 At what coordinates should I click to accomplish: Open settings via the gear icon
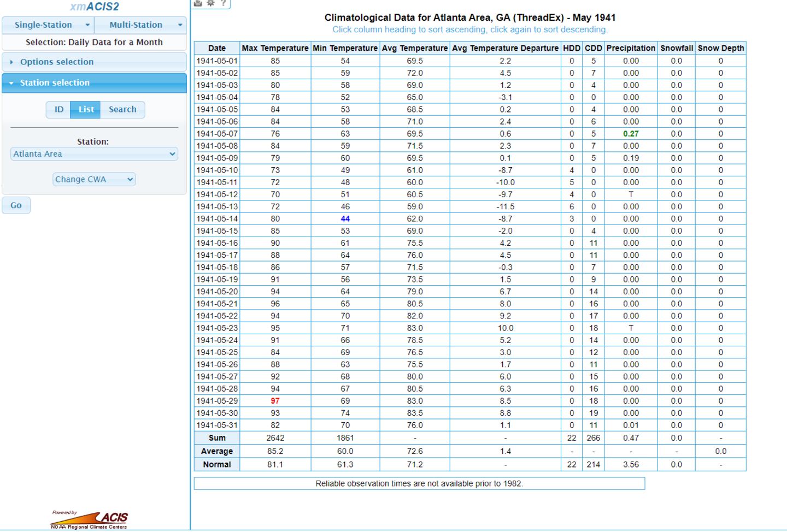coord(210,3)
